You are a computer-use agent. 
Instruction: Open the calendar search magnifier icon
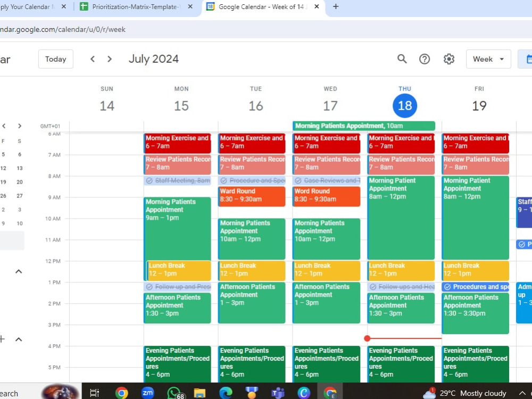click(x=402, y=59)
